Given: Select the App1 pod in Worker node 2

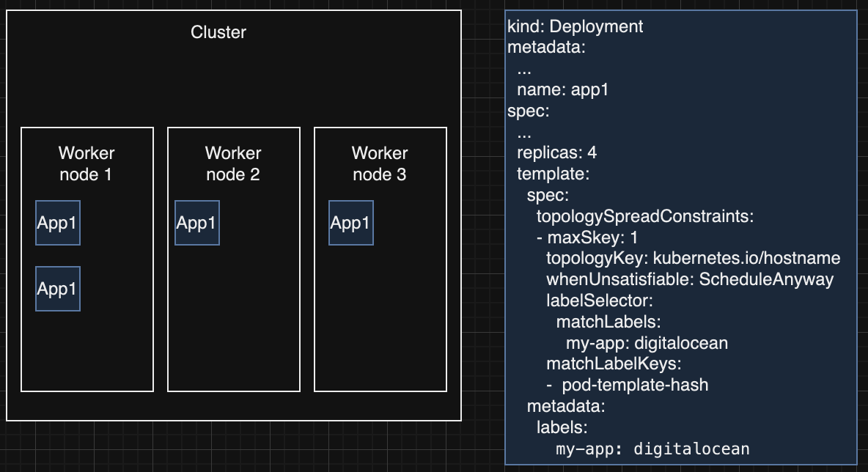Looking at the screenshot, I should coord(197,223).
